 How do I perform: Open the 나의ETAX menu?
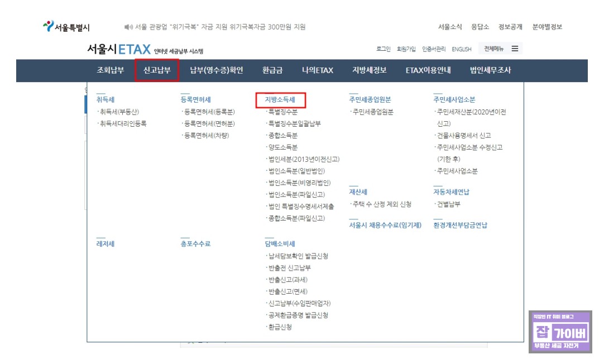(x=318, y=70)
